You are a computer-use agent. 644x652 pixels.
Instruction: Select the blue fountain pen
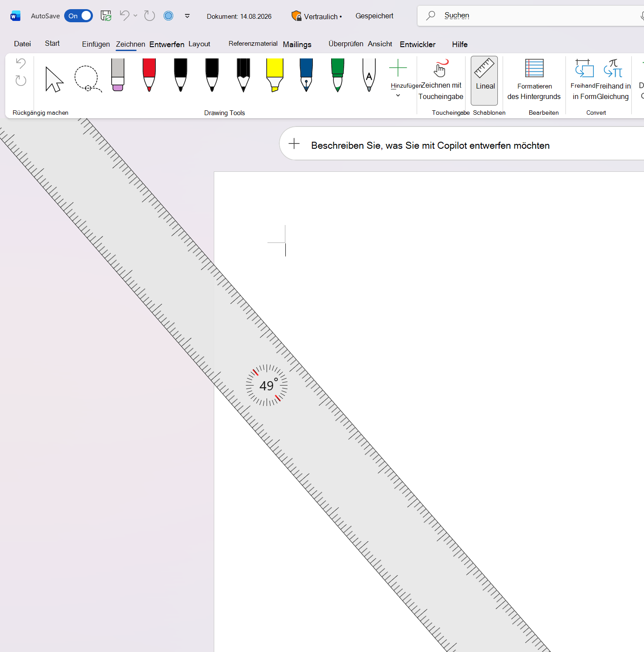tap(306, 75)
